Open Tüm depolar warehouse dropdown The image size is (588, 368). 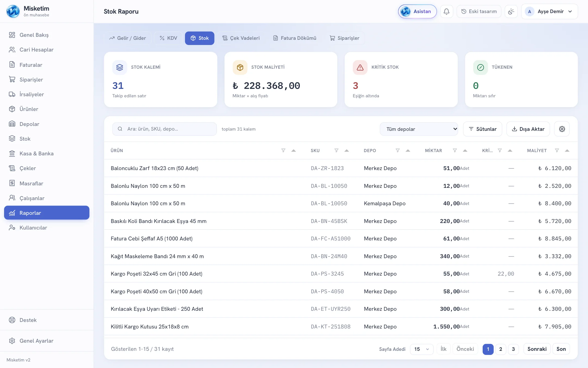click(419, 129)
